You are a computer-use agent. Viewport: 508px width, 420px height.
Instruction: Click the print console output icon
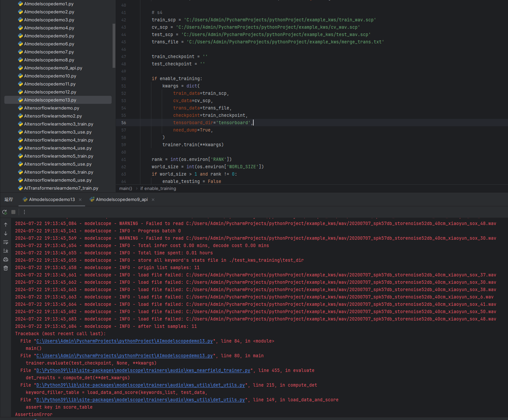6,259
